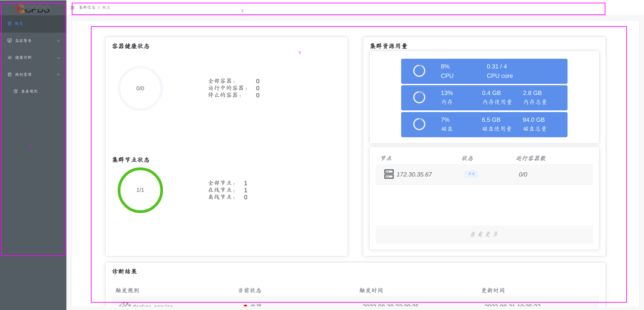Open the 概览 menu item
This screenshot has height=310, width=644.
coord(19,24)
